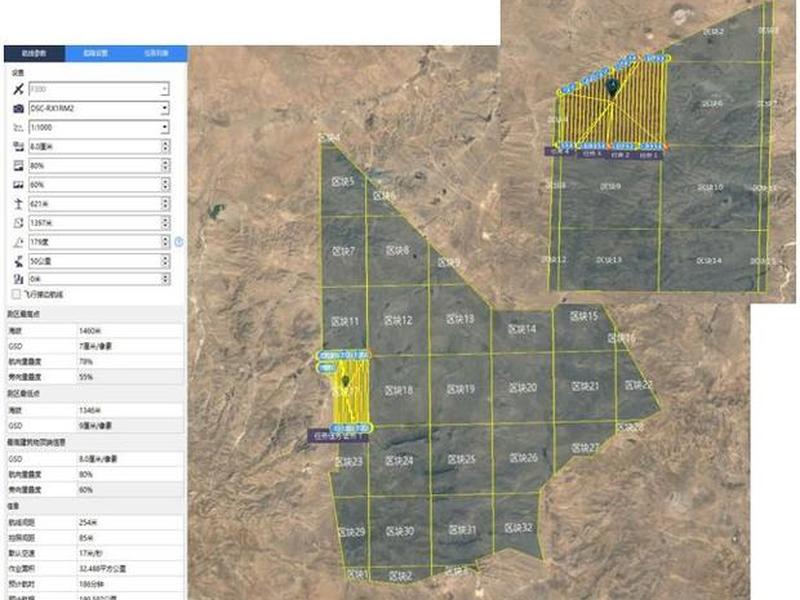The image size is (800, 600).
Task: Click the 32.488平方公里 value in the table
Action: (x=103, y=568)
